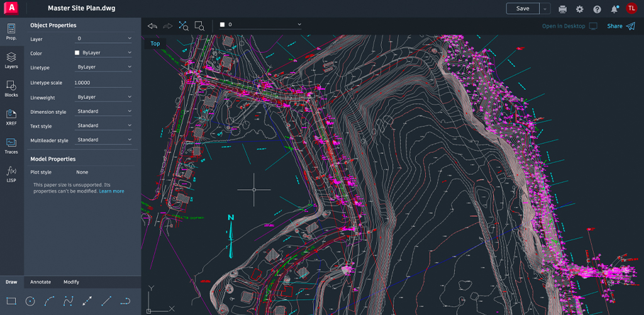The height and width of the screenshot is (315, 644).
Task: Open the Lineweight dropdown
Action: click(x=104, y=97)
